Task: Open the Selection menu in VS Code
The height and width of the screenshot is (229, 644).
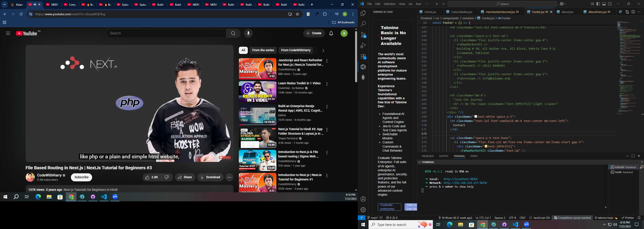Action: pyautogui.click(x=389, y=4)
